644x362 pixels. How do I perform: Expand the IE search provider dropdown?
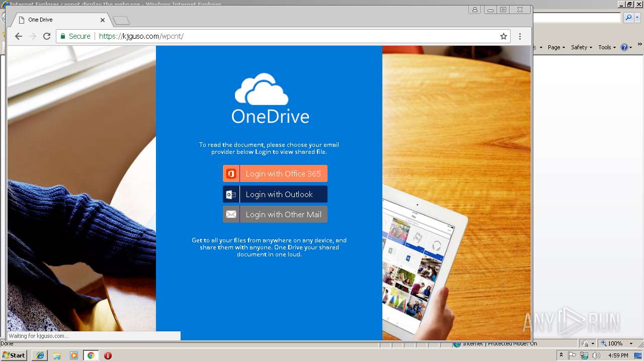click(x=637, y=18)
